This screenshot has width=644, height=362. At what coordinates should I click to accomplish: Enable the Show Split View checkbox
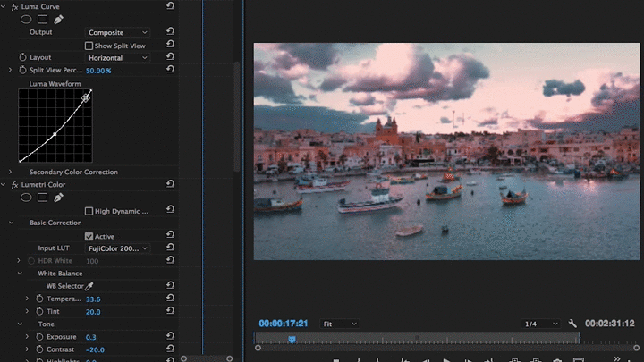(x=89, y=46)
